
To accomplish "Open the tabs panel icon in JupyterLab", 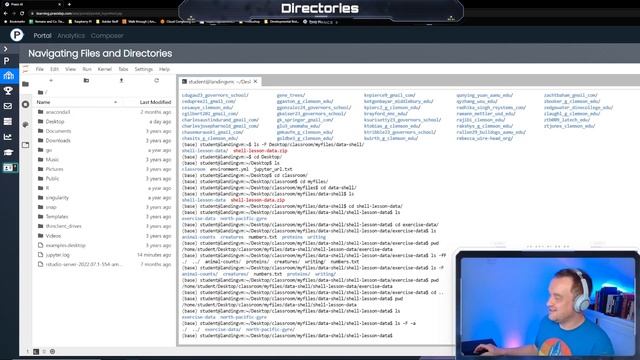I will (x=25, y=144).
